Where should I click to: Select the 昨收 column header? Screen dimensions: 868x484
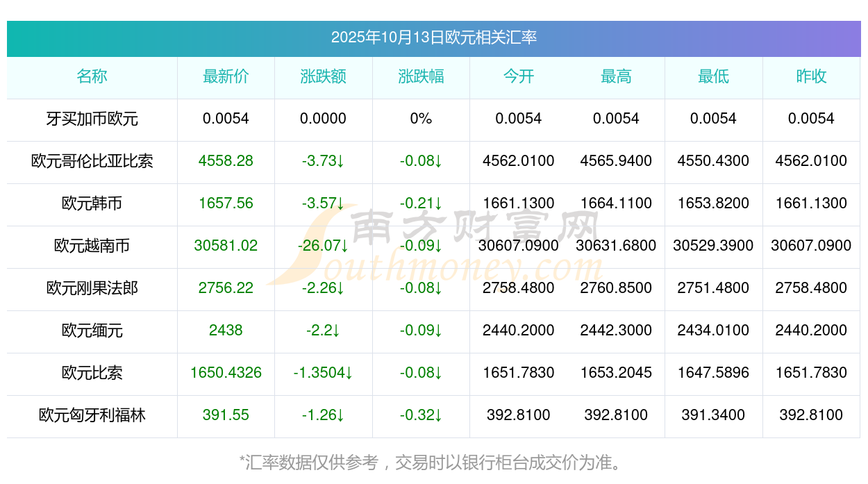(x=811, y=76)
